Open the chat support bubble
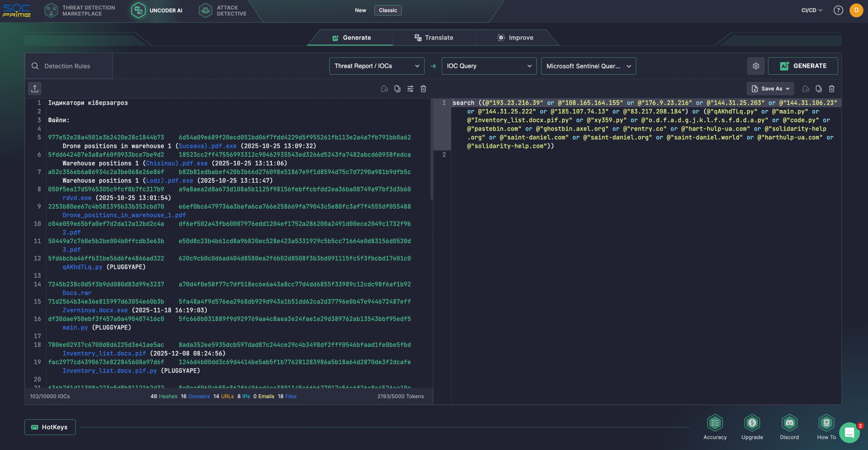Screen dimensions: 868x450 coord(849,432)
